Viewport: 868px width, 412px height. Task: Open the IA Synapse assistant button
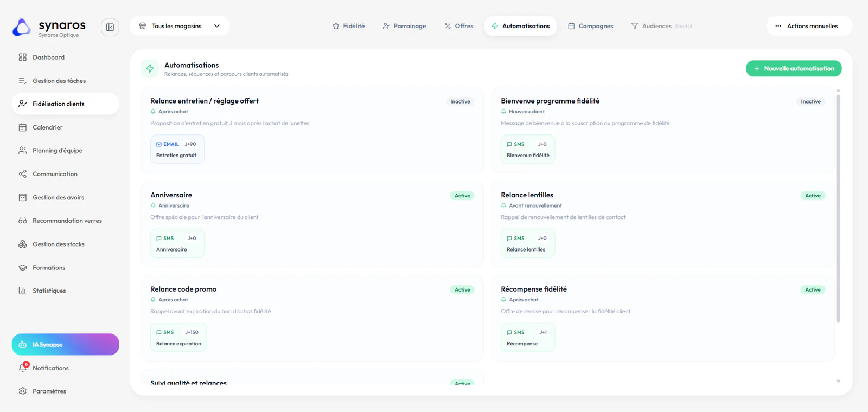click(65, 345)
